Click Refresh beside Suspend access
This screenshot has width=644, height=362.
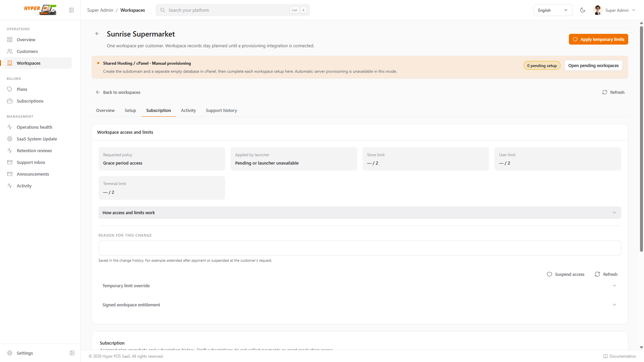pos(606,274)
